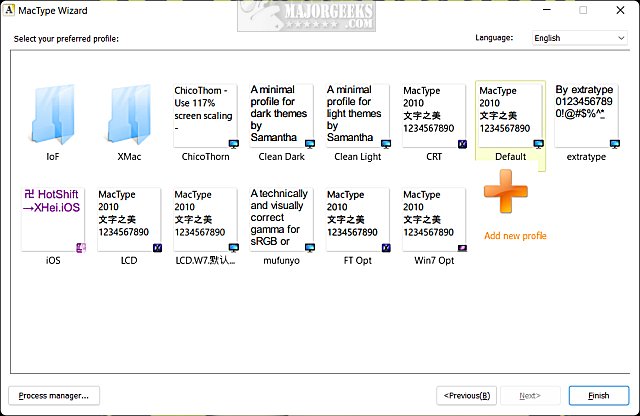
Task: Choose the extratype profile
Action: pos(587,116)
